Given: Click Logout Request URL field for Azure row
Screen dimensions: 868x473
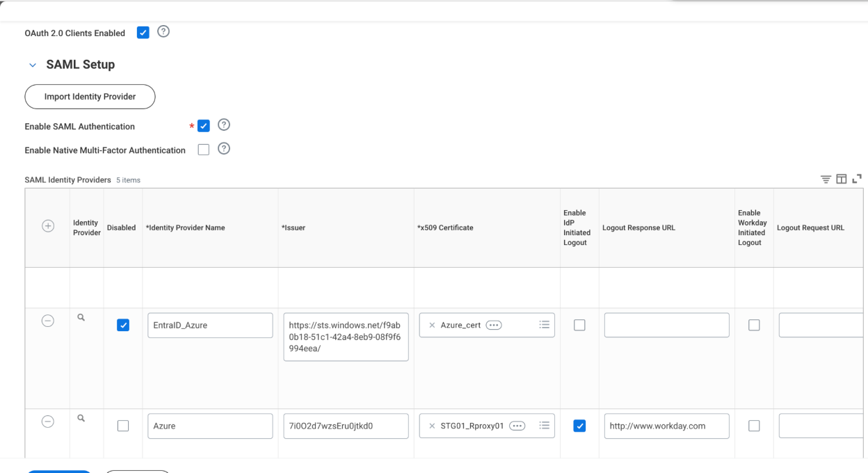Looking at the screenshot, I should (821, 426).
